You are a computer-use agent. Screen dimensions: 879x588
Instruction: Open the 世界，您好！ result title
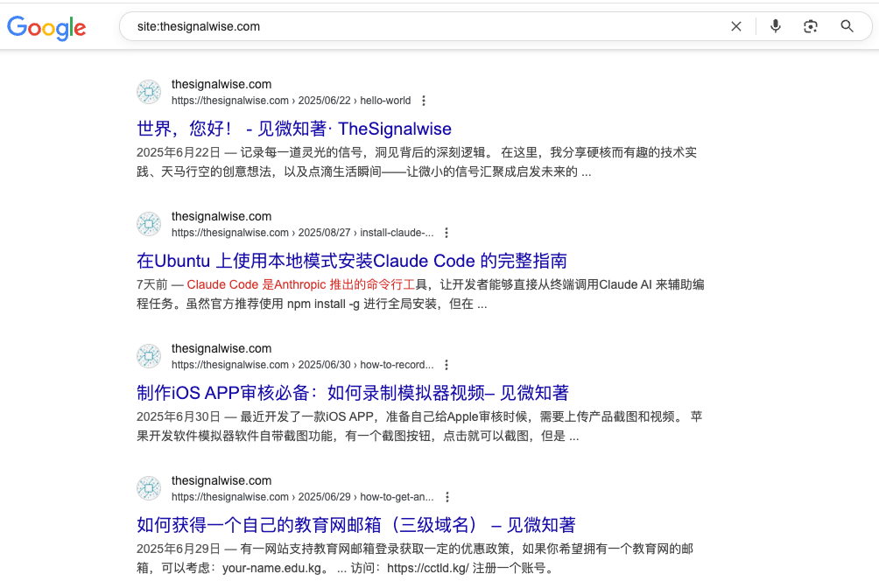pyautogui.click(x=293, y=129)
